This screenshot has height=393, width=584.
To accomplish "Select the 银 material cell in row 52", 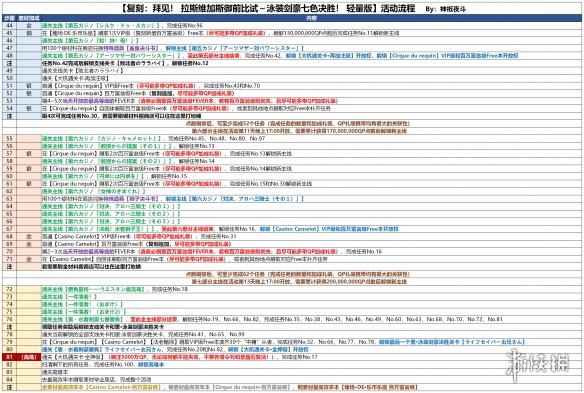I will pyautogui.click(x=29, y=94).
